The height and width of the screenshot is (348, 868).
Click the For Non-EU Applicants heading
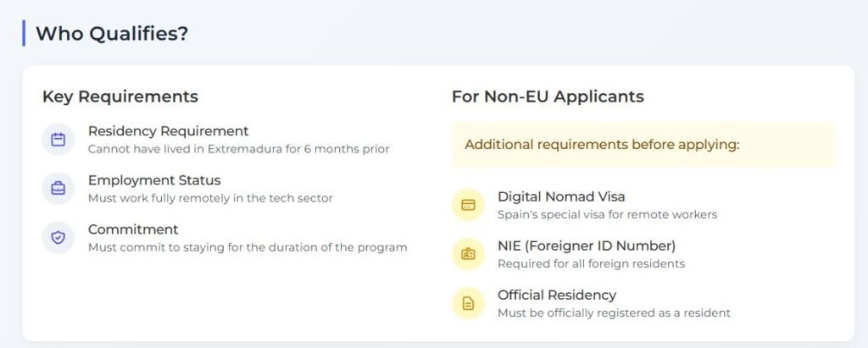548,97
